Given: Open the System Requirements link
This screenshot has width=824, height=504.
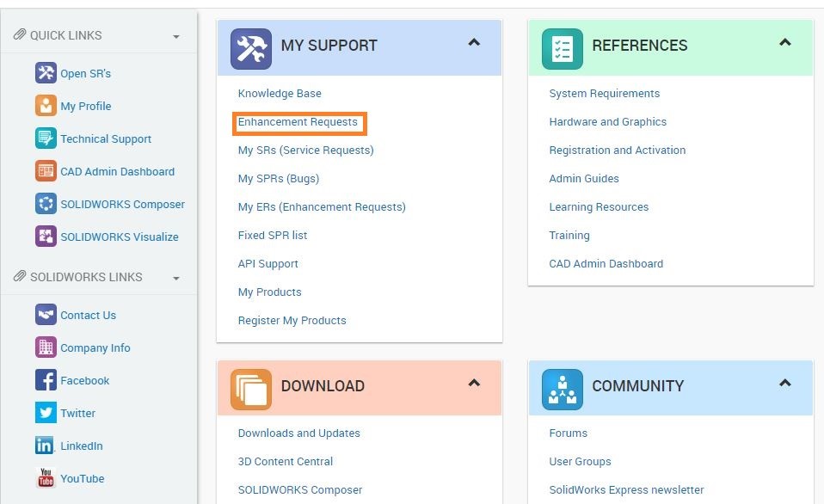Looking at the screenshot, I should point(605,94).
